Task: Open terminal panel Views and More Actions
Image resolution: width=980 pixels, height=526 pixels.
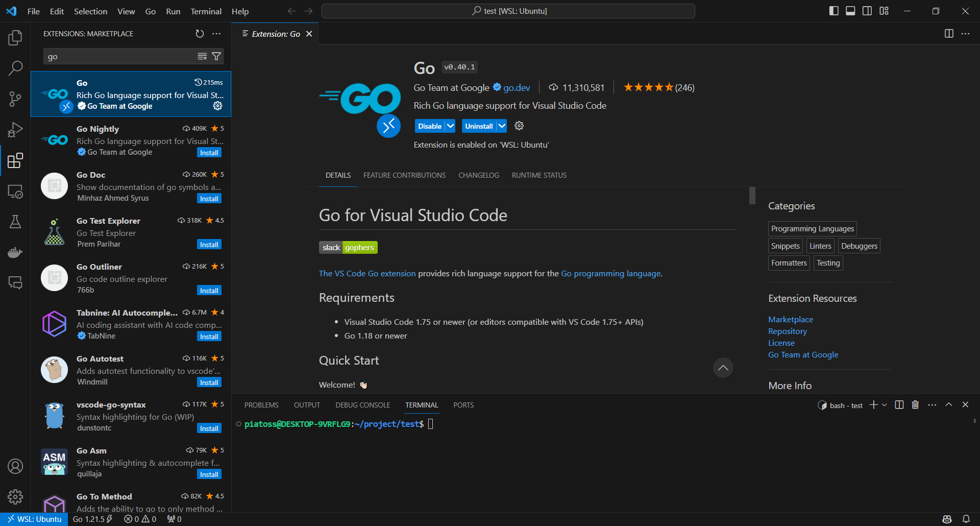Action: (932, 405)
